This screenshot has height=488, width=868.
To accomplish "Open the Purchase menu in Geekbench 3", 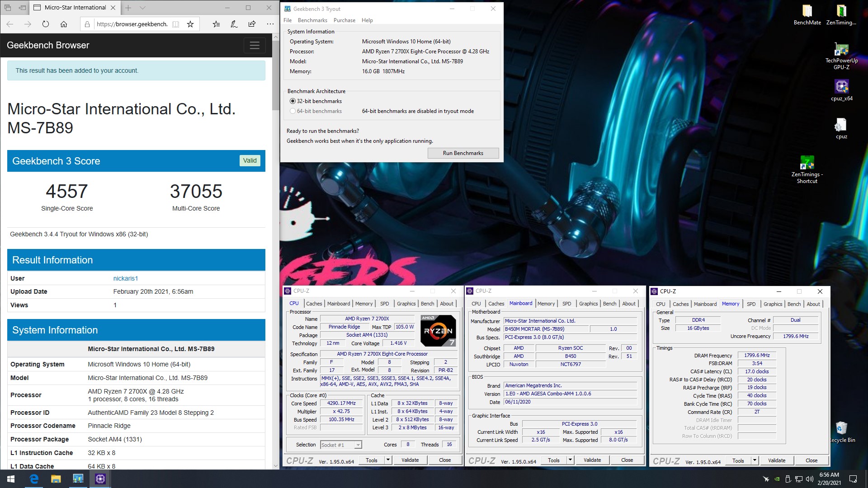I will pos(344,20).
